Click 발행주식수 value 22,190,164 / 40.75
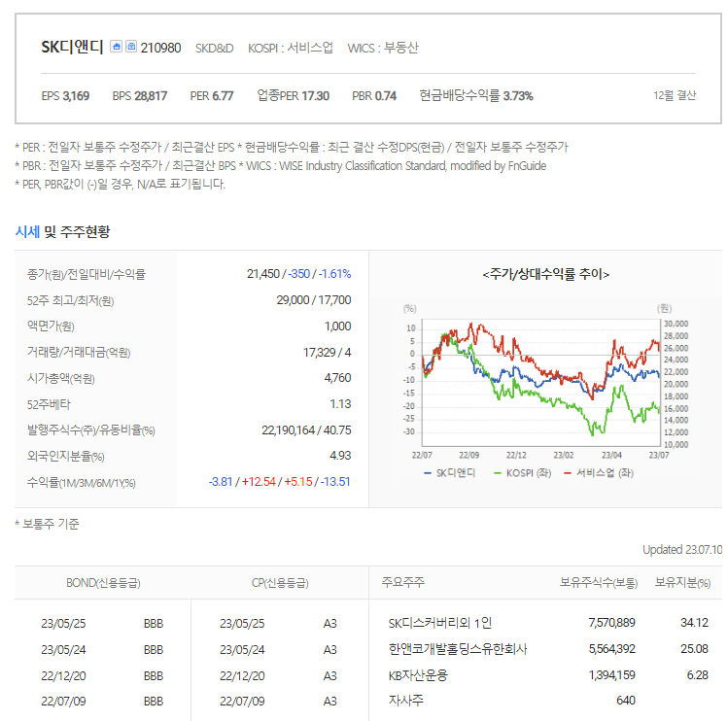The height and width of the screenshot is (721, 728). (x=306, y=430)
